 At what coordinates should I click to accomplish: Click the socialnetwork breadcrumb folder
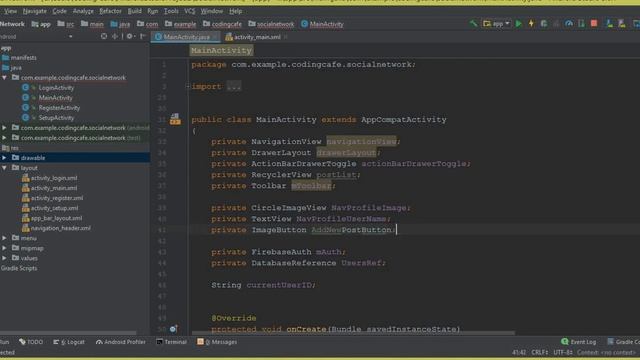tap(271, 24)
